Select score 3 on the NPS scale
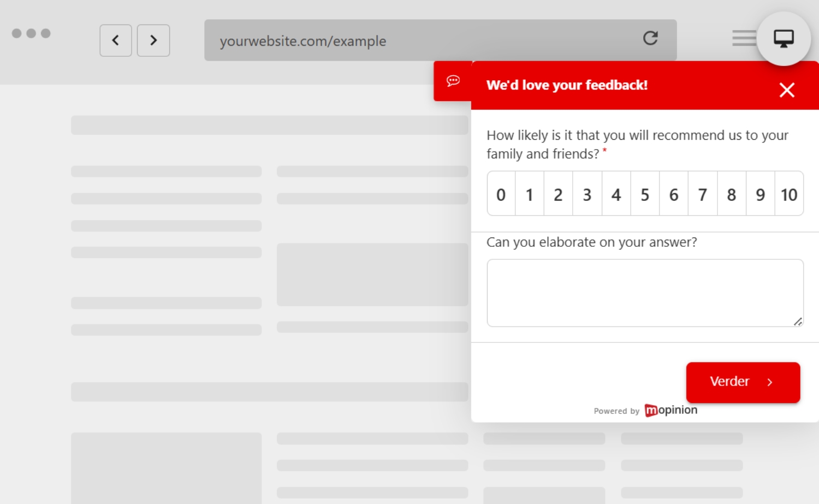This screenshot has width=819, height=504. pos(587,194)
